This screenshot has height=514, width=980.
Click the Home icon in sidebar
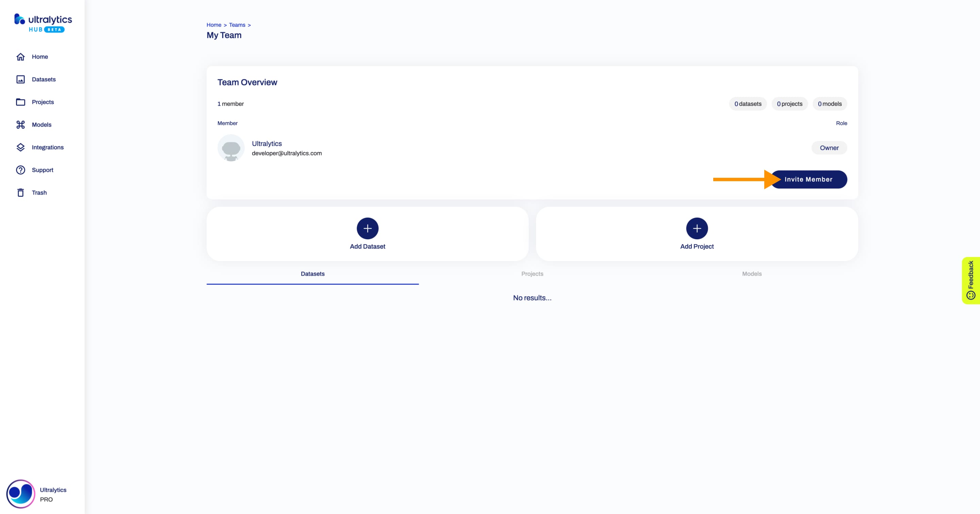pyautogui.click(x=21, y=56)
